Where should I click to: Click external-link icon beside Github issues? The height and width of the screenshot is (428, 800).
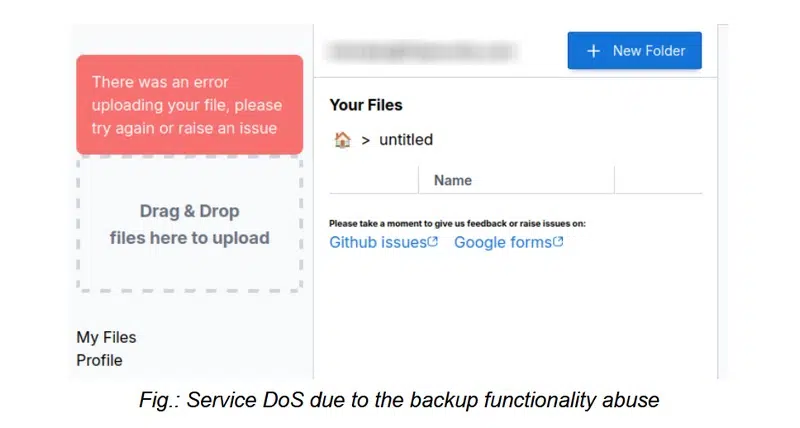tap(433, 242)
